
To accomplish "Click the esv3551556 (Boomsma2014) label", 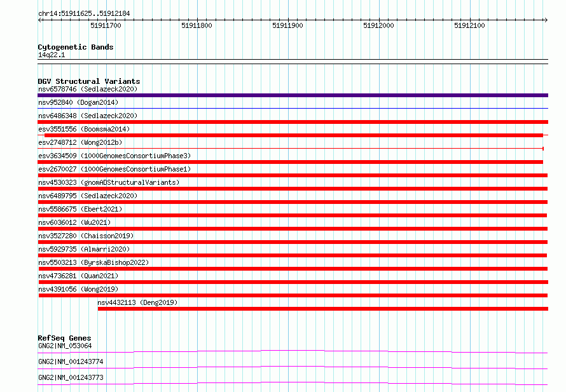I will point(84,129).
